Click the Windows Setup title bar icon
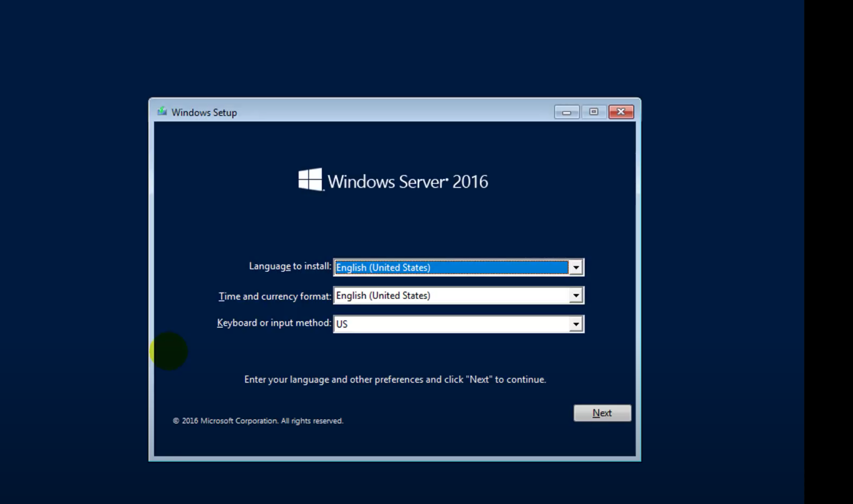This screenshot has height=504, width=853. coord(162,112)
